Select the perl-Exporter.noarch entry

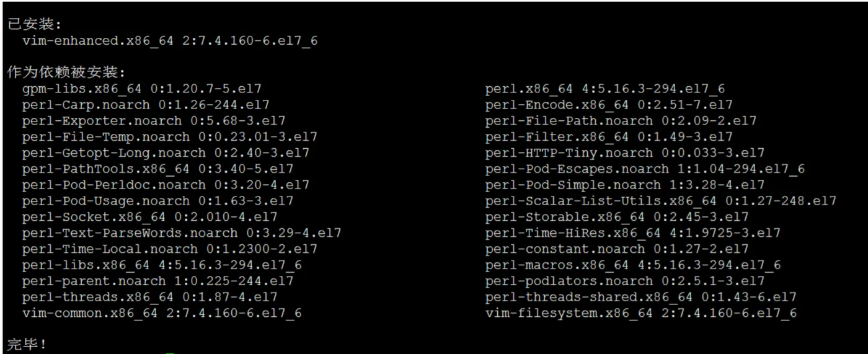tap(153, 121)
